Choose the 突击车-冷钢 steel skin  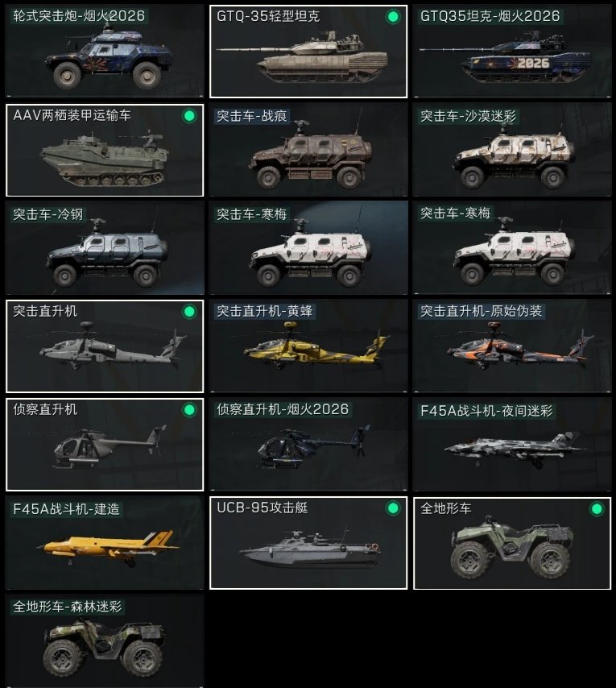(105, 248)
